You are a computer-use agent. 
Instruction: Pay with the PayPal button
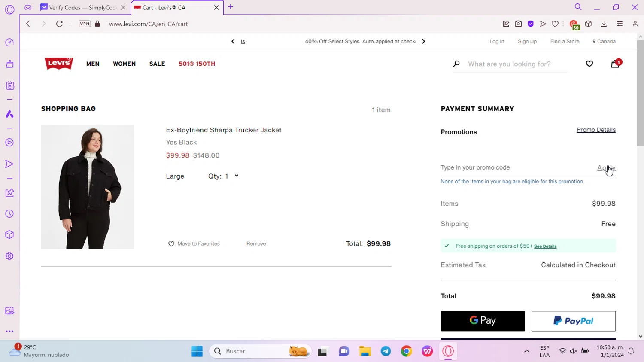(x=574, y=321)
